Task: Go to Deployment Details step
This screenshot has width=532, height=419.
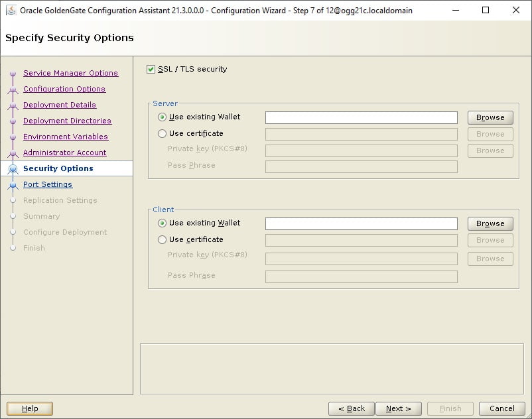Action: tap(60, 105)
